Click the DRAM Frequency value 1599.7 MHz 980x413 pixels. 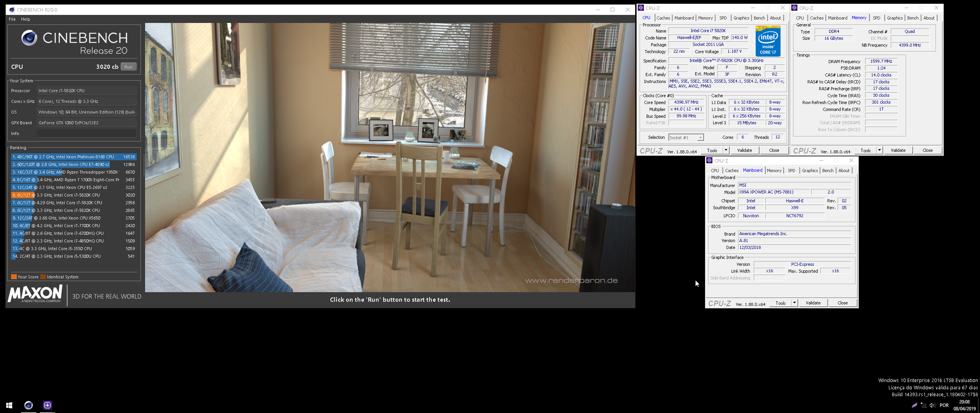coord(881,61)
